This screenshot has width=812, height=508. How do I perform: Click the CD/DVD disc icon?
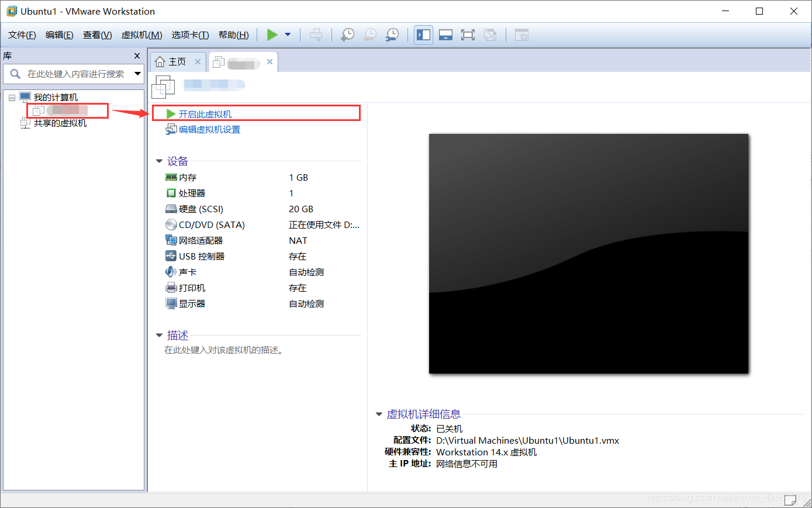point(171,224)
